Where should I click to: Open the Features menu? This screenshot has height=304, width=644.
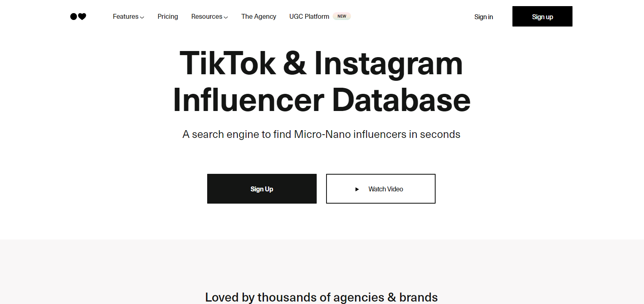125,17
